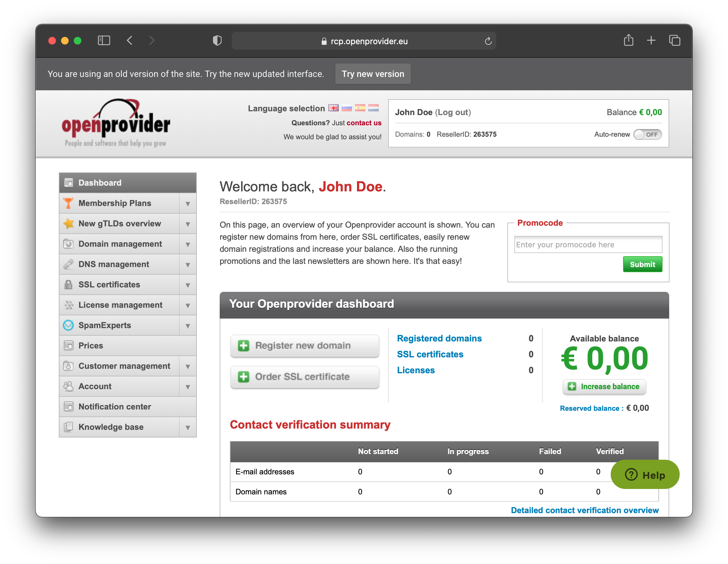Expand the SpamExperts submenu arrow

pyautogui.click(x=188, y=326)
